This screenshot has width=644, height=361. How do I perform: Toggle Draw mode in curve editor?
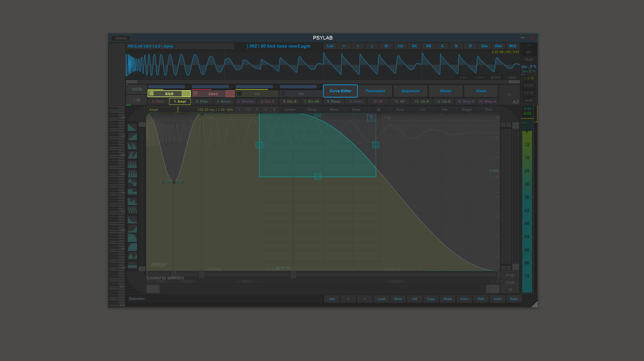pos(356,110)
